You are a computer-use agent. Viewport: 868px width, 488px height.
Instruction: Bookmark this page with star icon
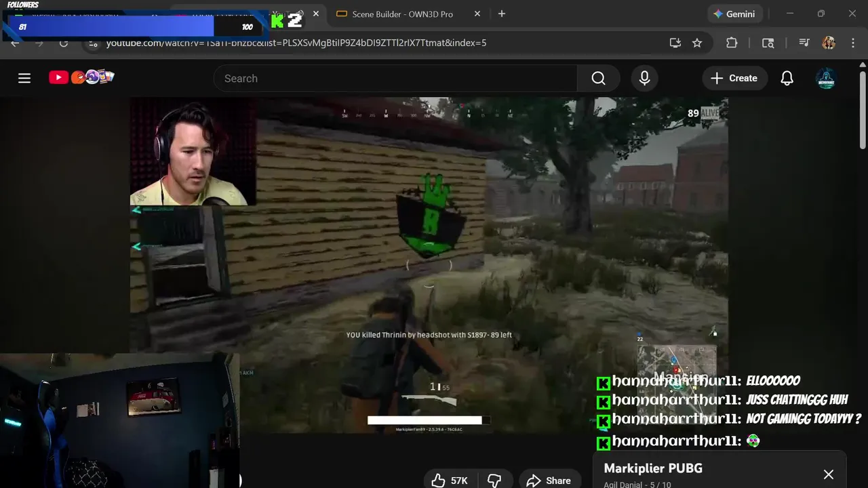pos(697,43)
